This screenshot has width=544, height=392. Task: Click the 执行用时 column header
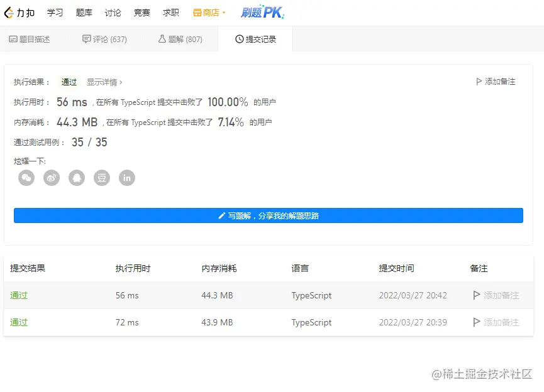(133, 268)
